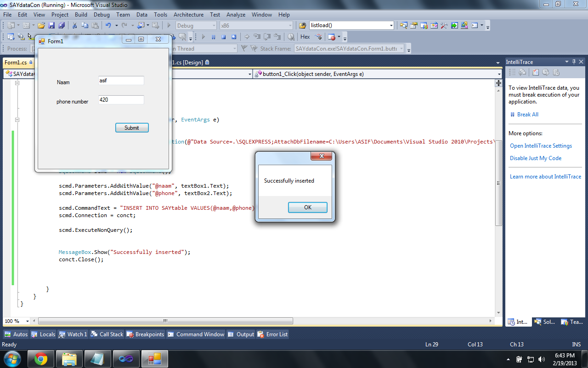Click the Paste clipboard icon
The image size is (588, 368).
click(x=95, y=25)
